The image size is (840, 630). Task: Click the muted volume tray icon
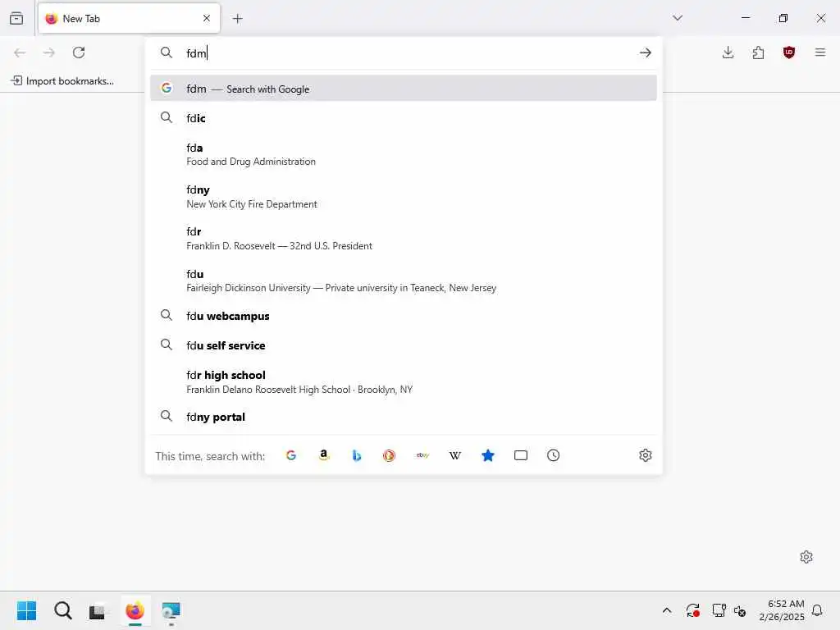tap(740, 610)
